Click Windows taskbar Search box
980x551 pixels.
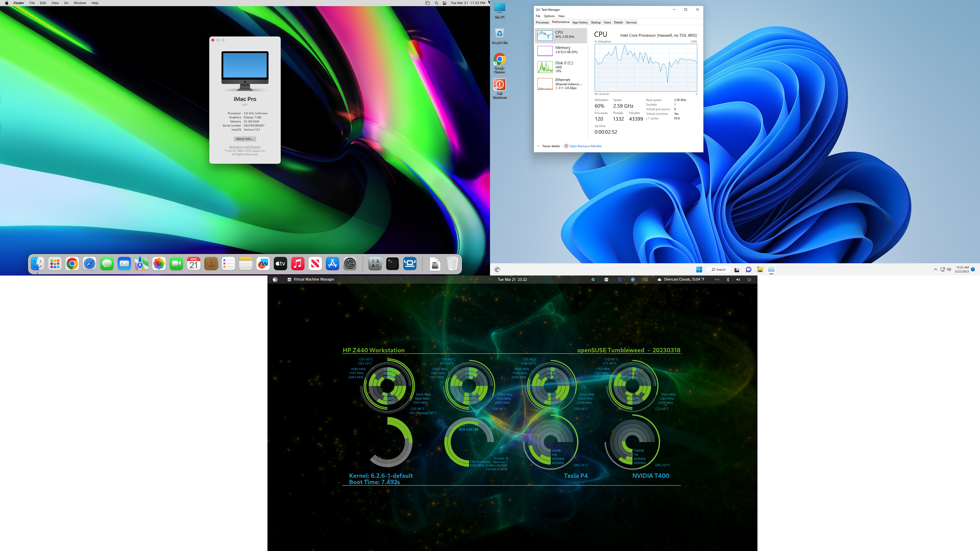[x=718, y=270]
